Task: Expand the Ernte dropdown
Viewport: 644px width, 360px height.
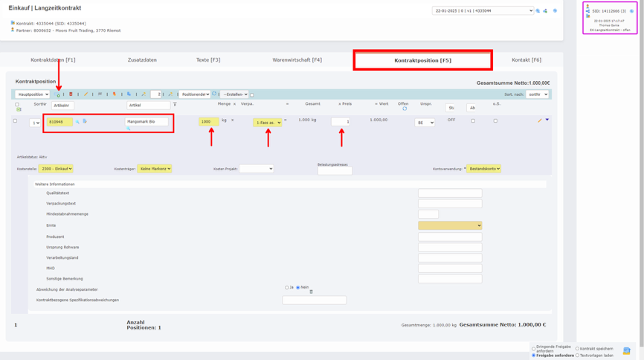Action: 450,225
